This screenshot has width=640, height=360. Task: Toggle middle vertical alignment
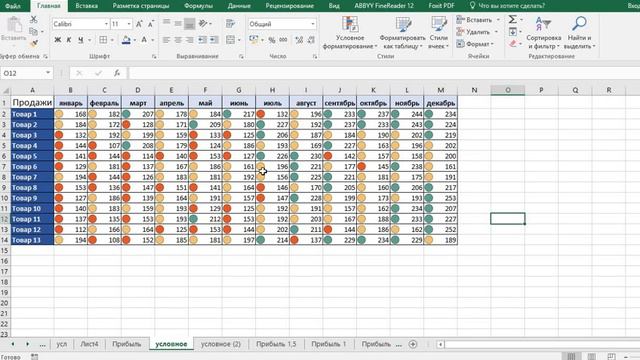178,24
